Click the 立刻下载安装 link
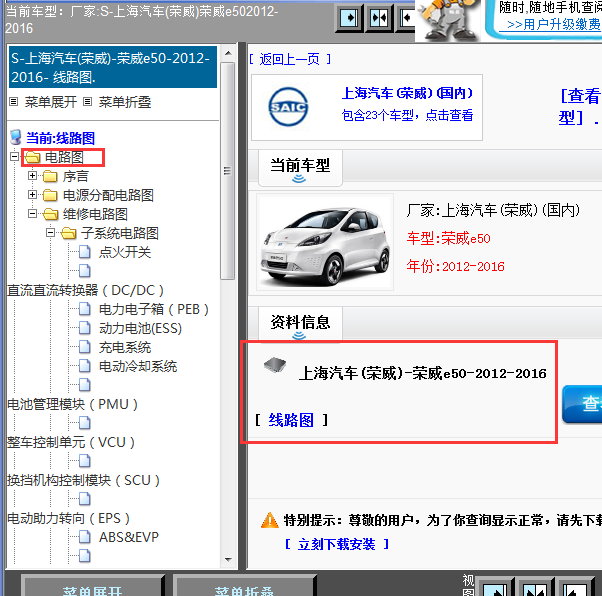 tap(336, 544)
